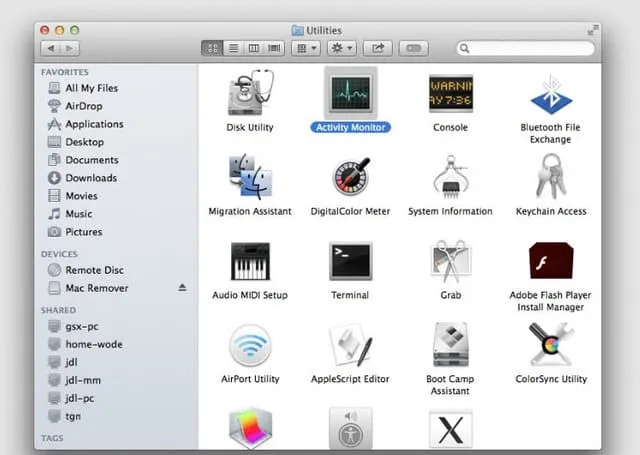
Task: Open the item arrangement dropdown
Action: click(306, 48)
